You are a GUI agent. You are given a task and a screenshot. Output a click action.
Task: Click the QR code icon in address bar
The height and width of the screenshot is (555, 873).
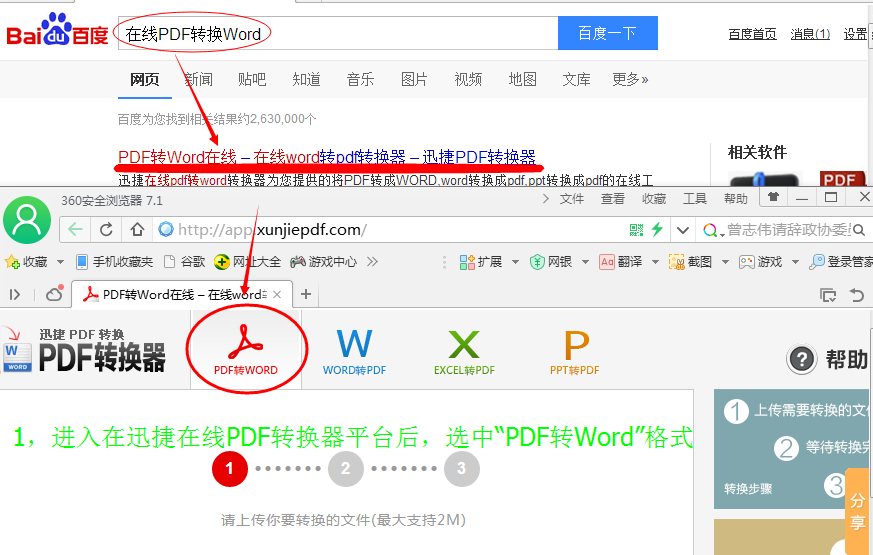coord(636,229)
